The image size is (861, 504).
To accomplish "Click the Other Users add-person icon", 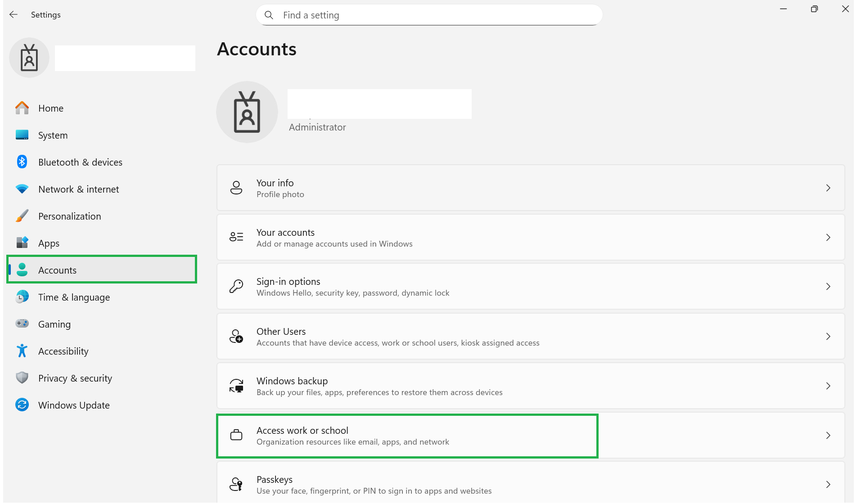I will pos(236,337).
